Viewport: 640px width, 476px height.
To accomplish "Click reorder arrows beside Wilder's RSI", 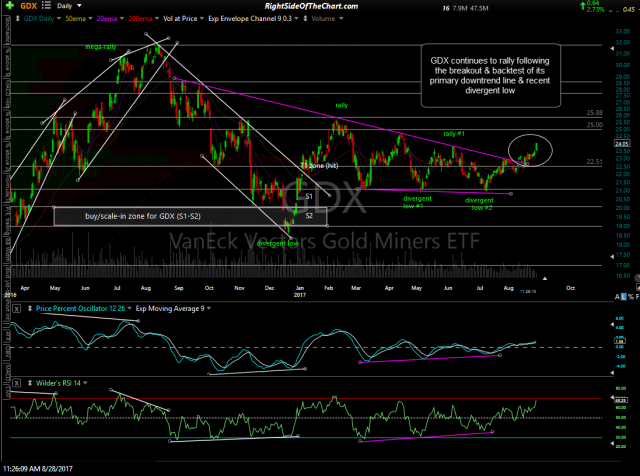I will pos(30,383).
